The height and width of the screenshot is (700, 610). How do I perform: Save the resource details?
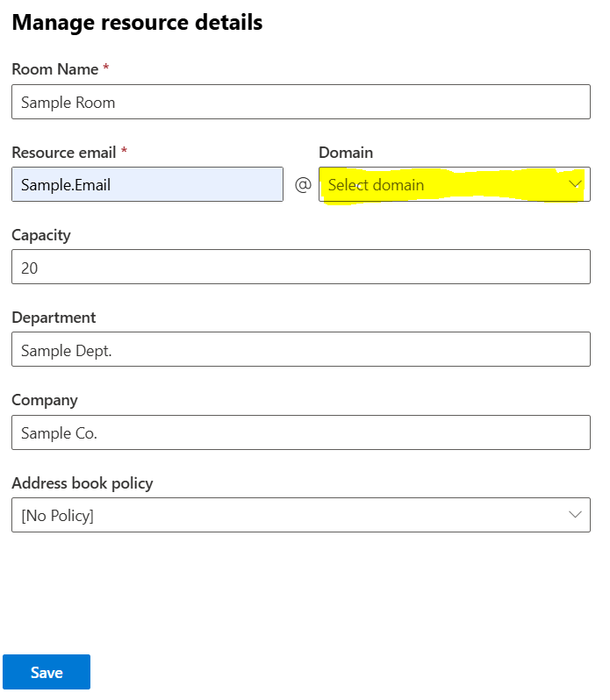pyautogui.click(x=47, y=672)
